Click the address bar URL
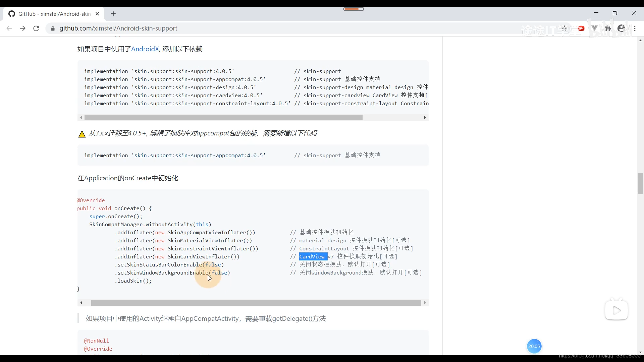This screenshot has height=362, width=644. 118,28
